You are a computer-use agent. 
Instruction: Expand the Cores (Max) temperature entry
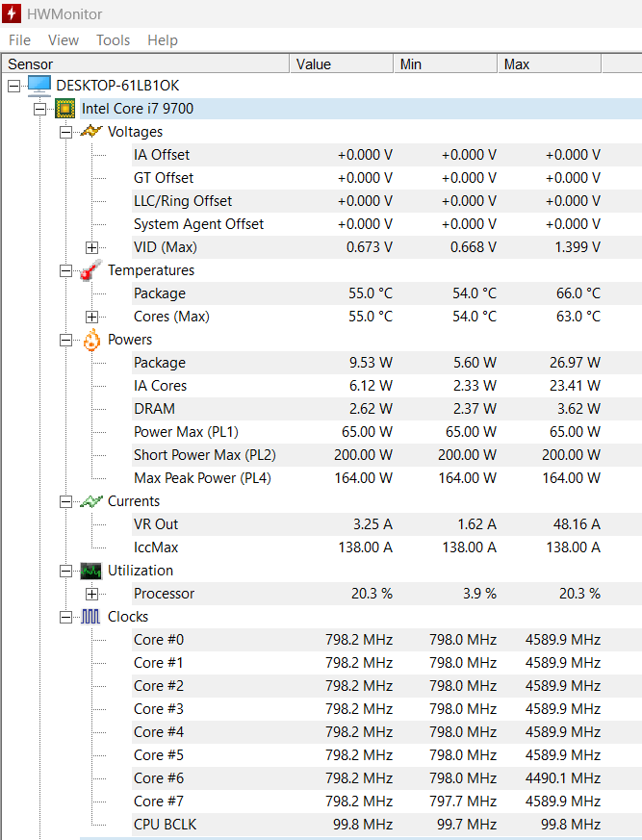(x=91, y=317)
